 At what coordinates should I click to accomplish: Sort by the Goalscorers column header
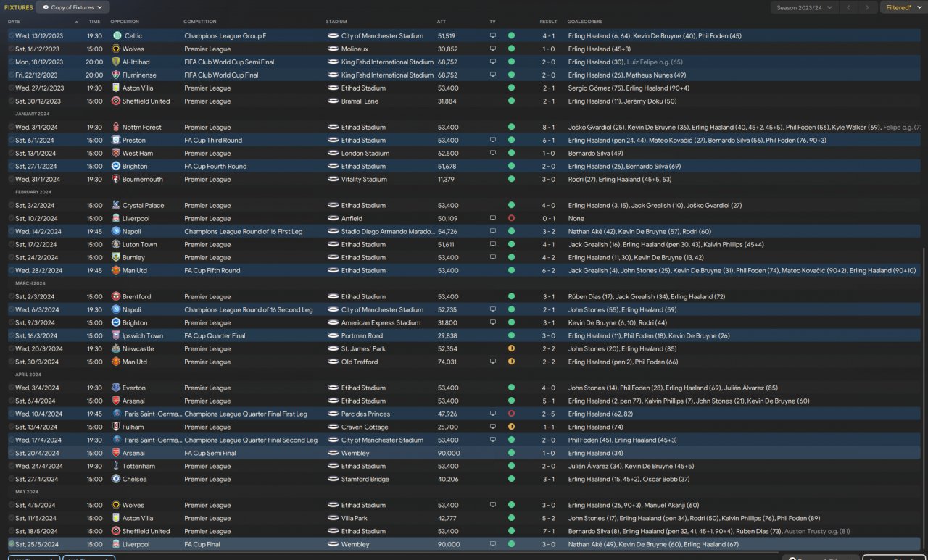tap(586, 22)
